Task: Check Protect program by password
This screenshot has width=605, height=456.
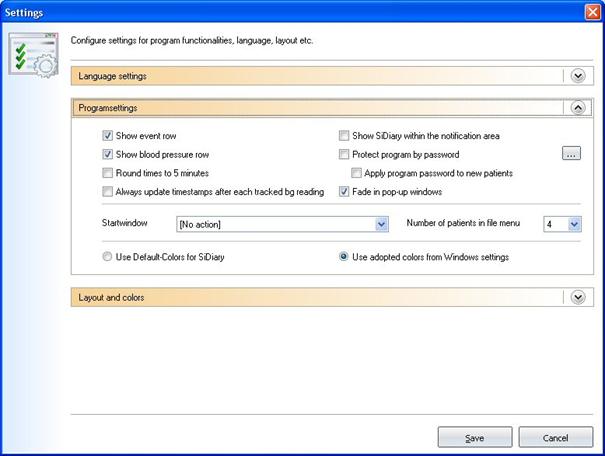Action: (344, 155)
